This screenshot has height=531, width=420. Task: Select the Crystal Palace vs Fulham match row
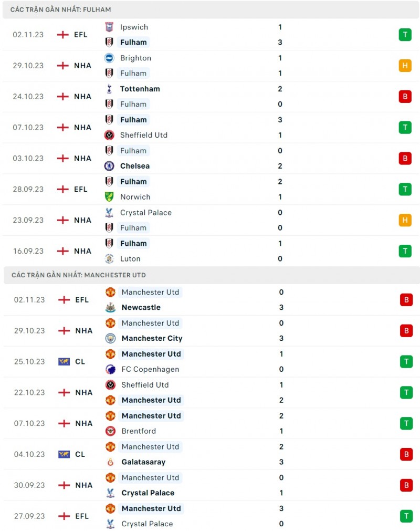[210, 220]
